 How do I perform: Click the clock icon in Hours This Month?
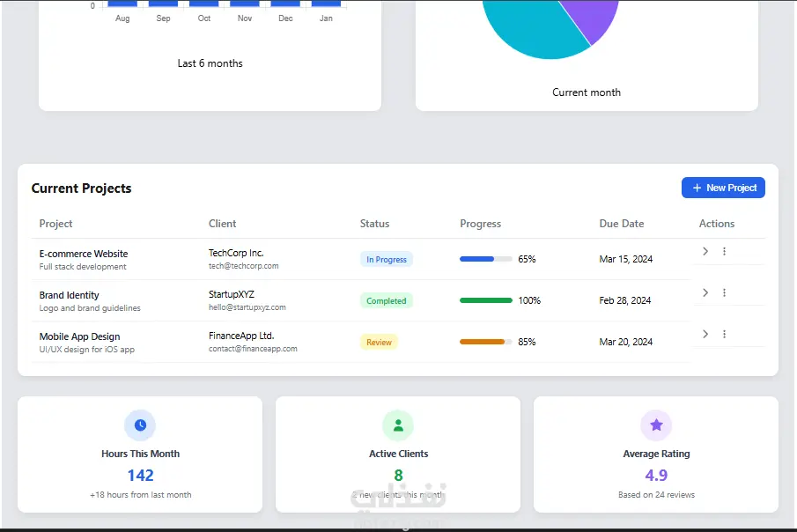(x=140, y=425)
